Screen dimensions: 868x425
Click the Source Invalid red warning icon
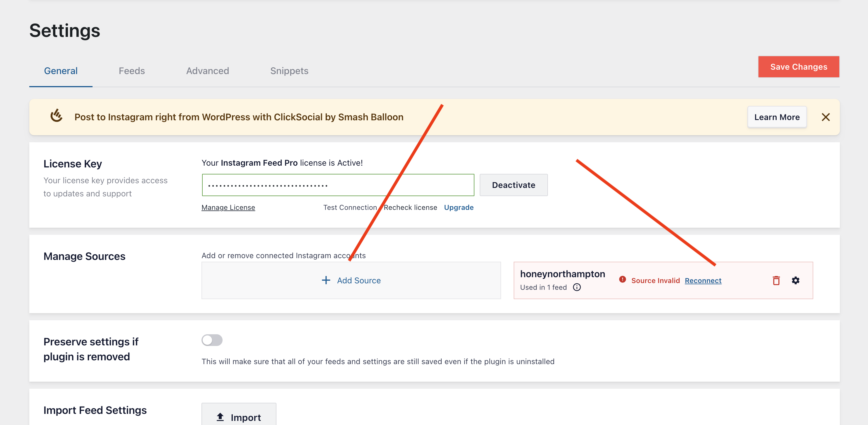pos(622,280)
